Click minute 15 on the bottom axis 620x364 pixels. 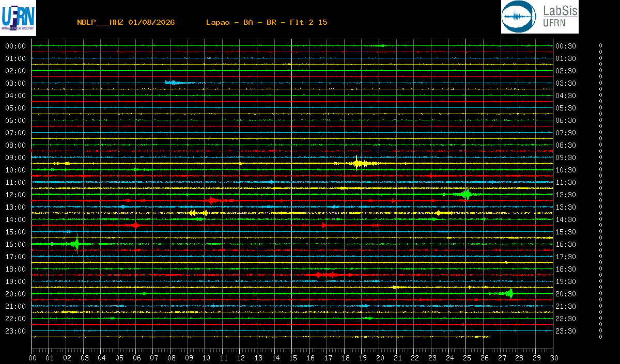[292, 358]
